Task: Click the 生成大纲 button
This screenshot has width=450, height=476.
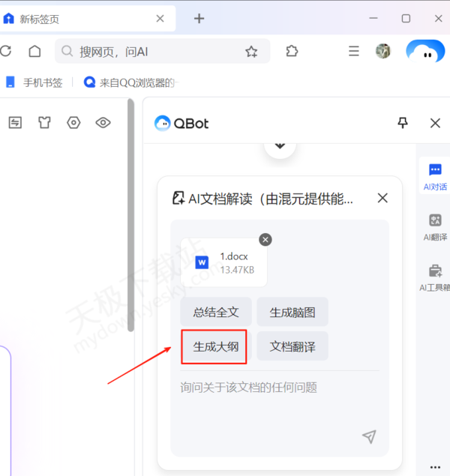Action: pos(214,347)
